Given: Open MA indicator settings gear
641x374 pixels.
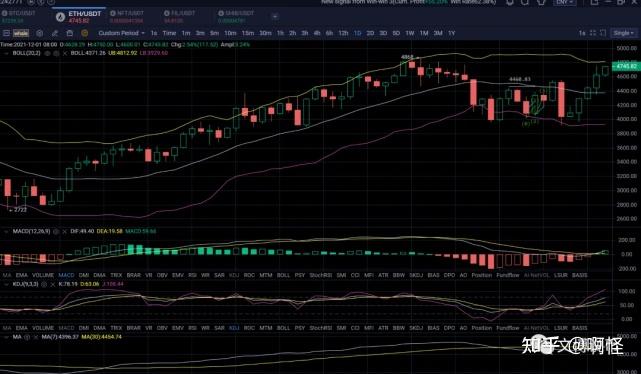Looking at the screenshot, I should pyautogui.click(x=27, y=337).
